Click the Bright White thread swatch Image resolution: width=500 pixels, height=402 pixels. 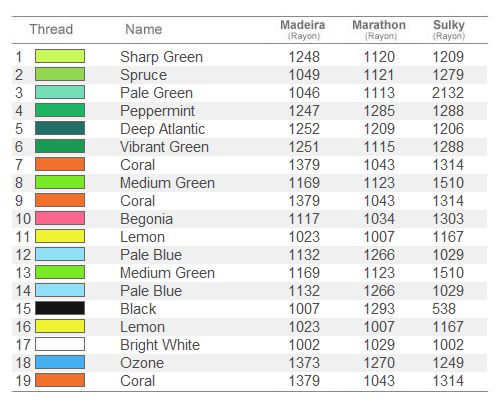point(60,344)
